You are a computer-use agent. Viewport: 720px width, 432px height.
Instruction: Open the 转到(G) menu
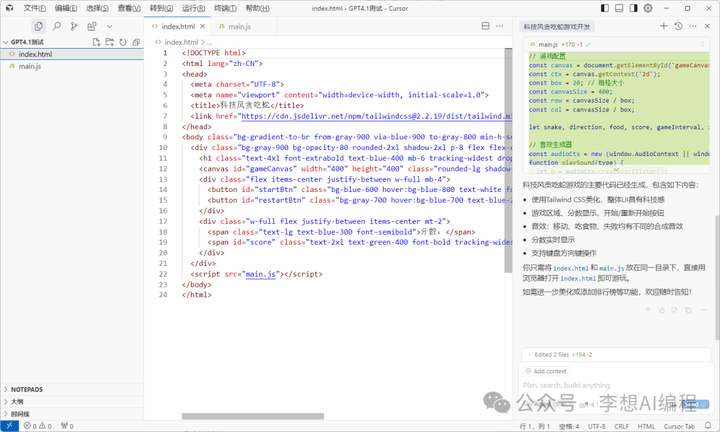pyautogui.click(x=161, y=8)
